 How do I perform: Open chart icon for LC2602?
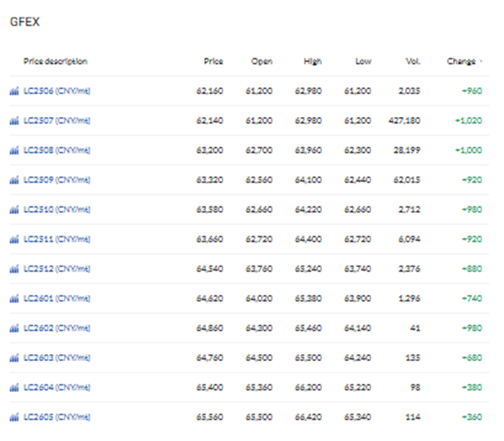14,328
